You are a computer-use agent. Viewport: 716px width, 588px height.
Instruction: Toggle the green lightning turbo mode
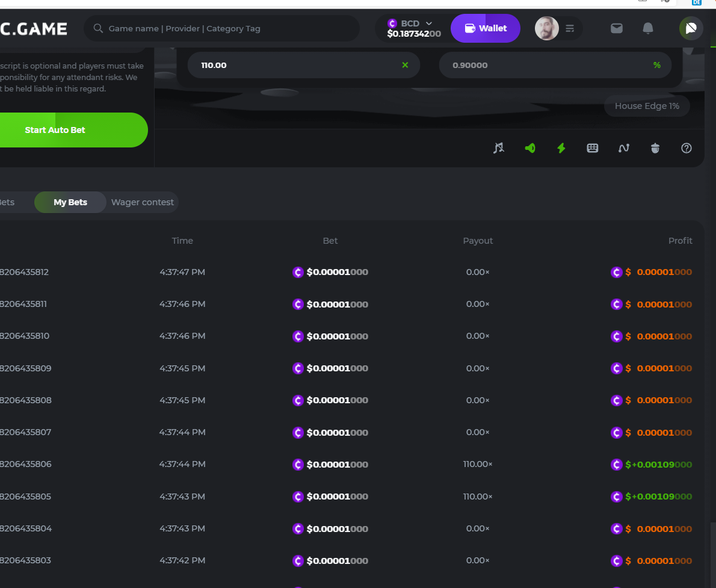[x=561, y=148]
